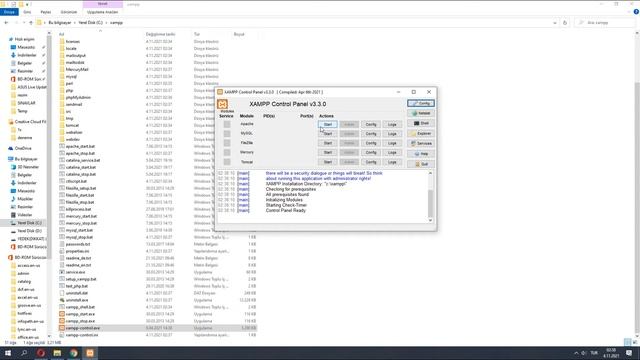Start the FileZilla module in XAMPP
This screenshot has width=640, height=360.
pos(328,143)
